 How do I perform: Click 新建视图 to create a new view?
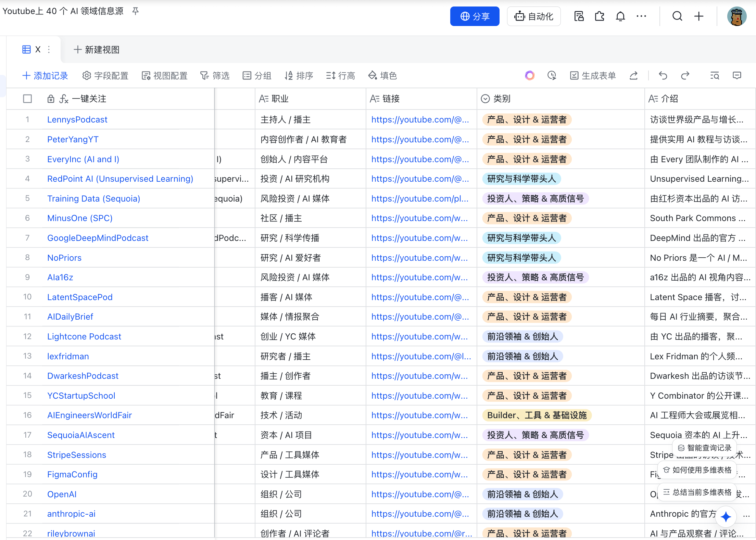(x=97, y=50)
